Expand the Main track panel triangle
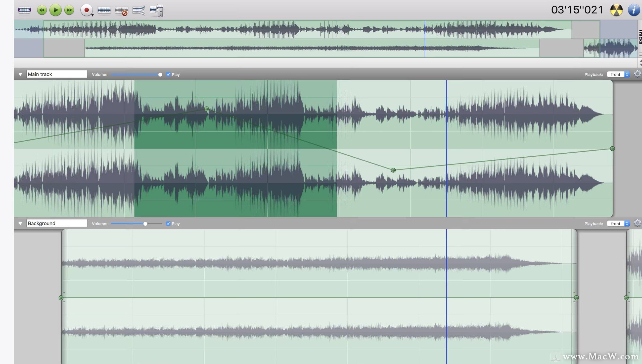Image resolution: width=642 pixels, height=364 pixels. pos(20,74)
